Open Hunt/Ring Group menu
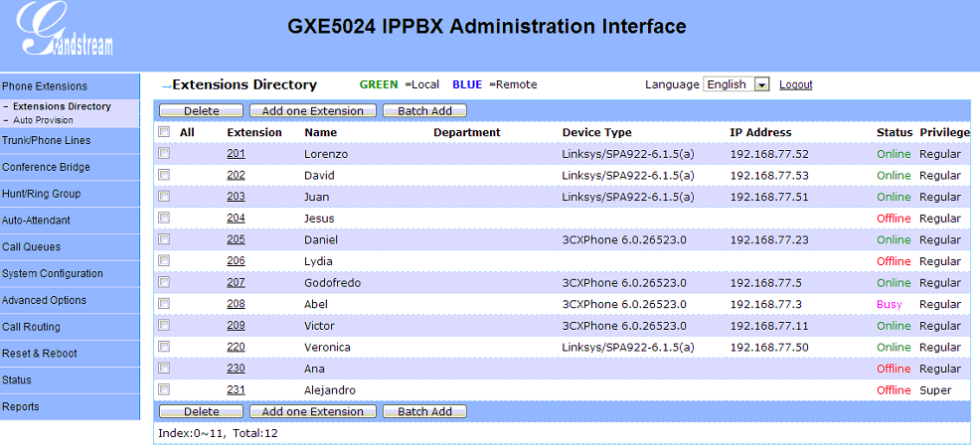The width and height of the screenshot is (980, 448). click(x=70, y=194)
